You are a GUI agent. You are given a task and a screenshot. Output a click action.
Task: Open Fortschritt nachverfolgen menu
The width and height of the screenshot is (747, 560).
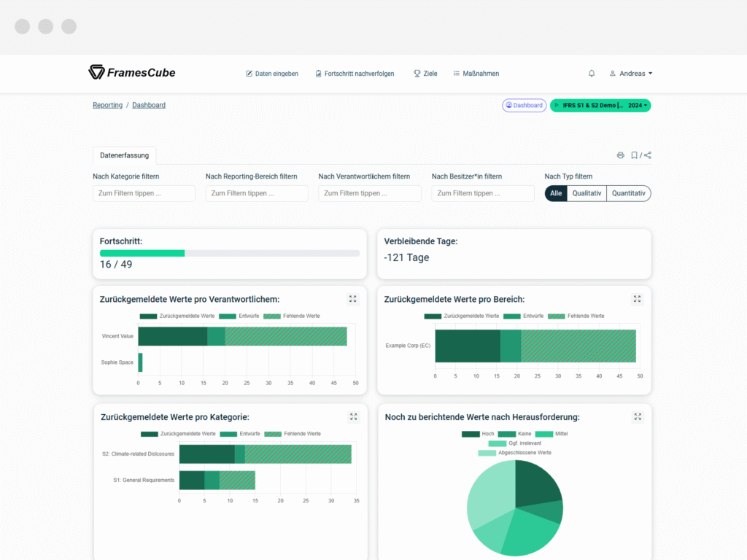pyautogui.click(x=355, y=74)
